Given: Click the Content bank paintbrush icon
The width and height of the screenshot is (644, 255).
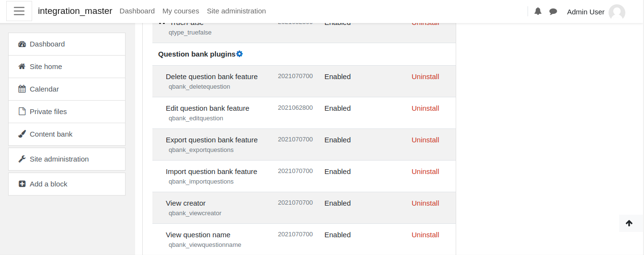Looking at the screenshot, I should [x=22, y=134].
